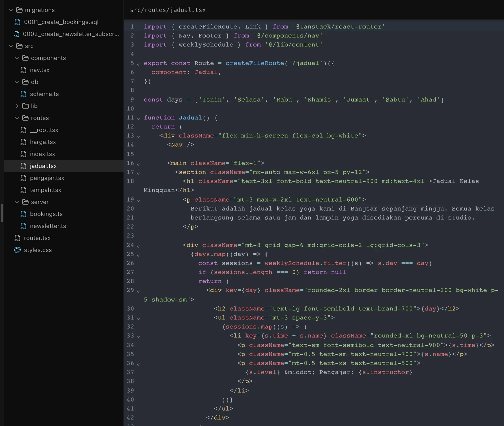Viewport: 504px width, 426px height.
Task: Click line number 9 in the gutter
Action: tap(132, 99)
